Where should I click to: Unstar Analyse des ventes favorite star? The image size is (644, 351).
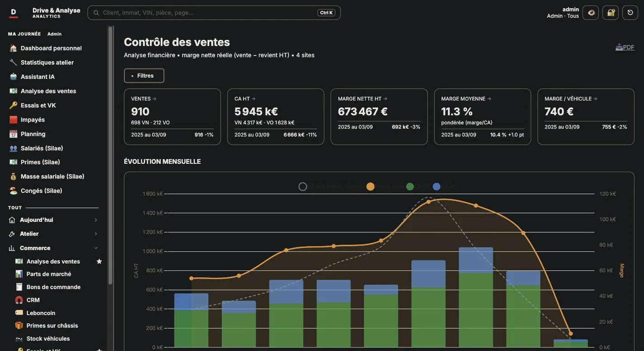coord(99,261)
